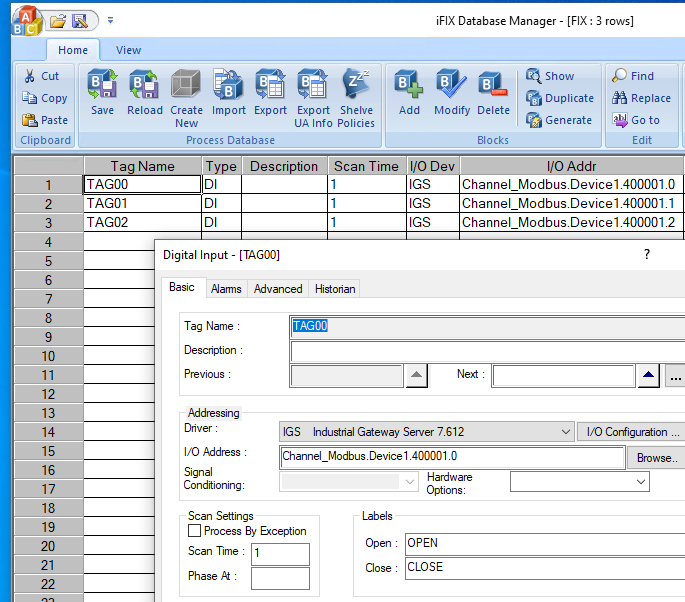Click Browse button for I/O Address
Image resolution: width=685 pixels, height=602 pixels.
(657, 458)
